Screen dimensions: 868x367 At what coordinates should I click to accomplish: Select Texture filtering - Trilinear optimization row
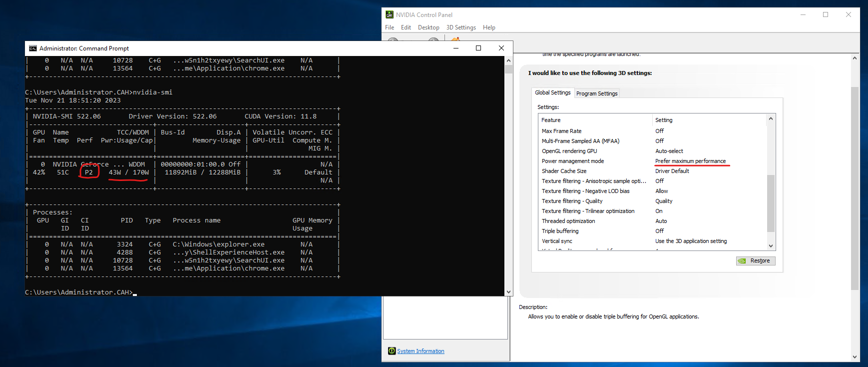pos(652,211)
